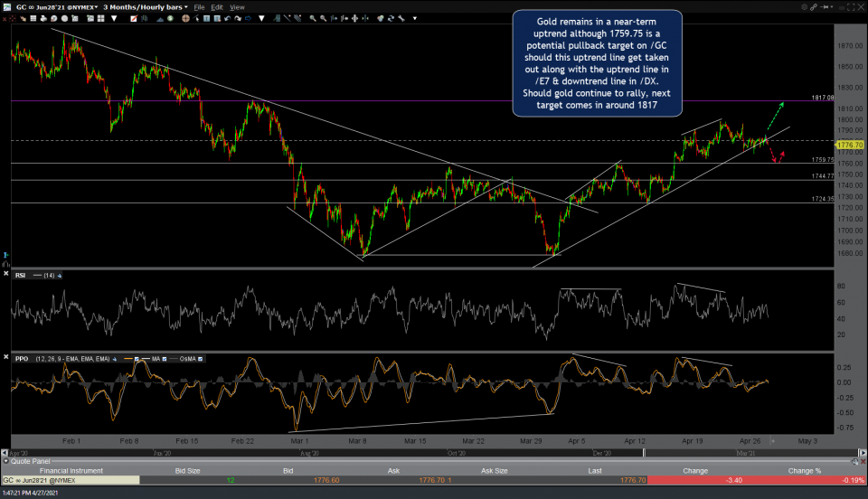Image resolution: width=868 pixels, height=499 pixels.
Task: Open the 3 Months/Hourly bars period dropdown
Action: pyautogui.click(x=145, y=7)
